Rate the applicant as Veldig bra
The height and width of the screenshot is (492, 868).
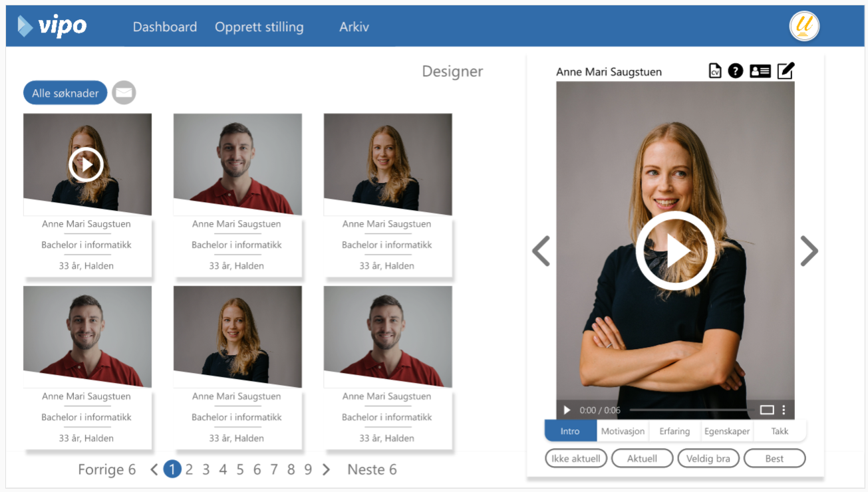pyautogui.click(x=708, y=459)
